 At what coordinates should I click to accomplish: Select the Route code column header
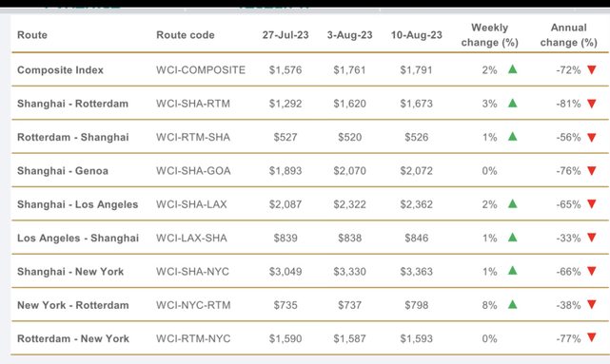pyautogui.click(x=186, y=35)
